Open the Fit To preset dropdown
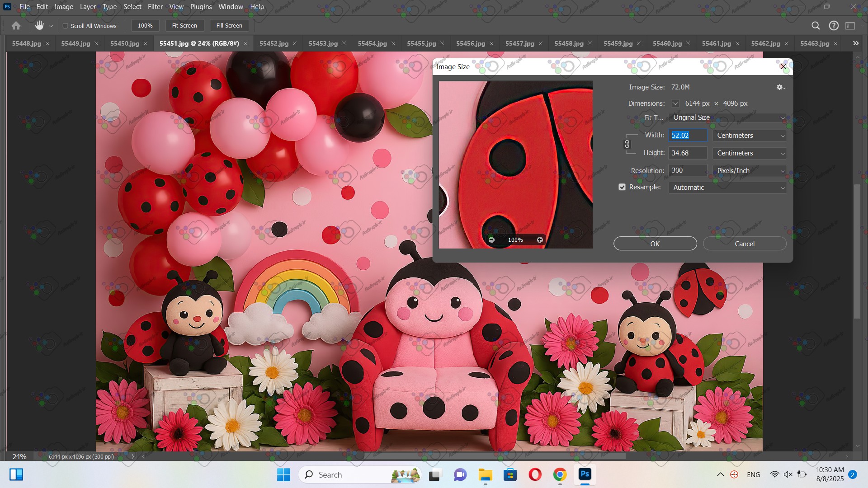The width and height of the screenshot is (868, 488). [x=727, y=117]
